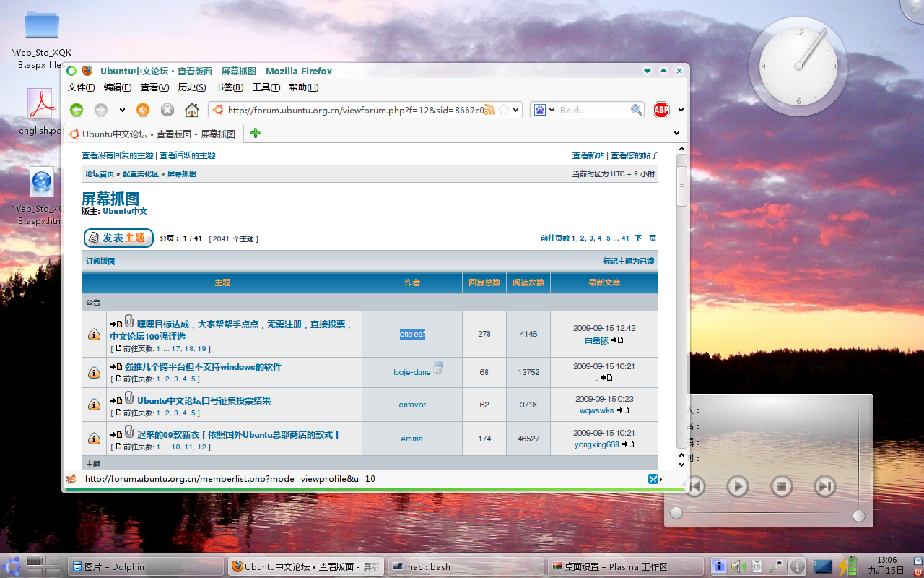Open the 编辑(E) menu
This screenshot has width=924, height=578.
pyautogui.click(x=118, y=87)
